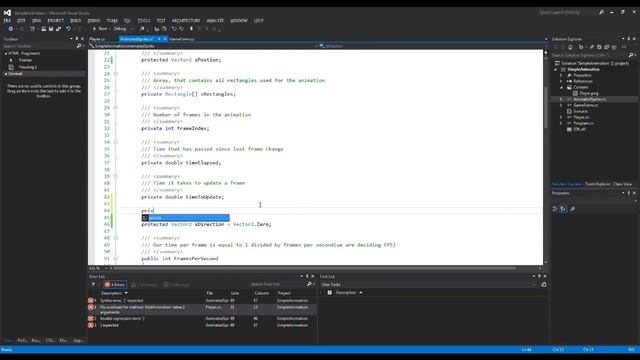Click the Task List new task icon
Image resolution: width=640 pixels, height=360 pixels.
pyautogui.click(x=544, y=284)
